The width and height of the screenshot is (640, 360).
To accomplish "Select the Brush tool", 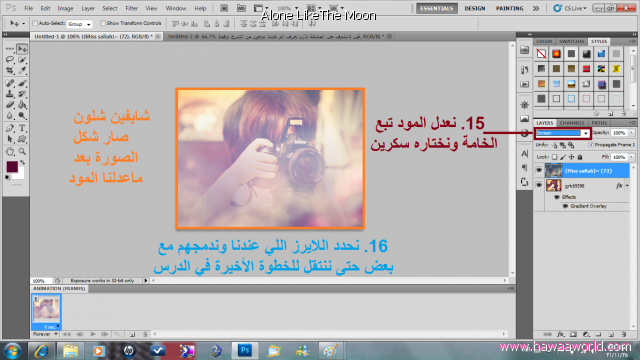I will tap(22, 84).
